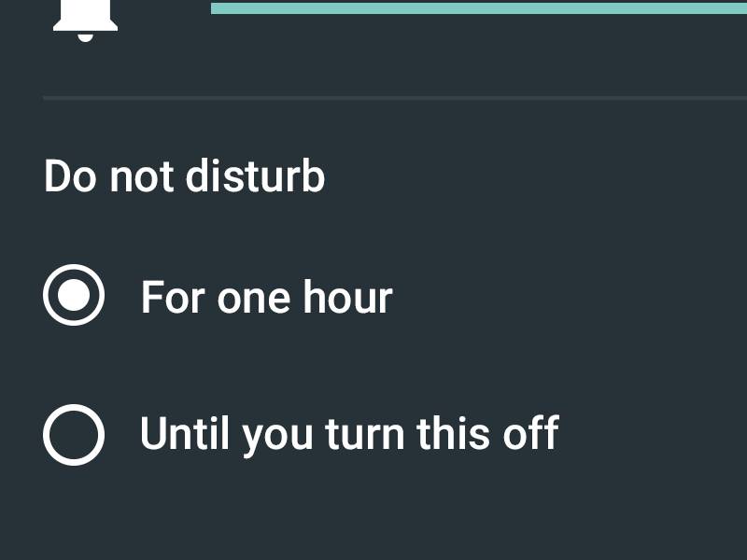
Task: Click the "Until you turn this off" text
Action: (348, 434)
